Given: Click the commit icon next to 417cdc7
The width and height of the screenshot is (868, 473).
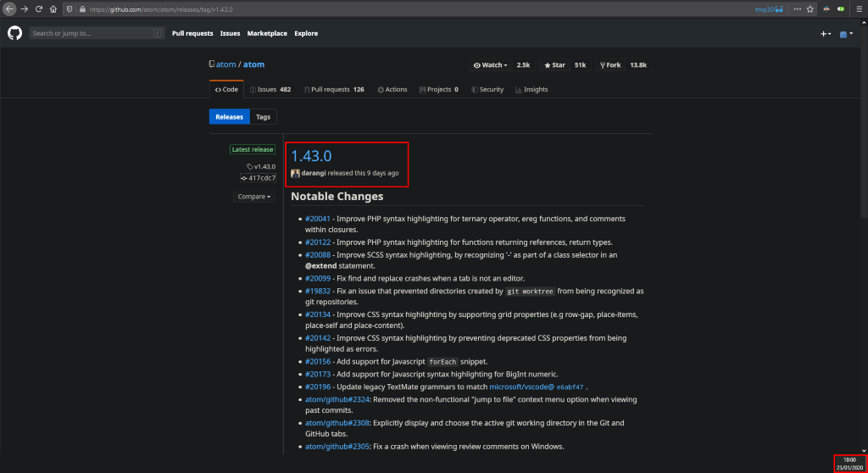Looking at the screenshot, I should coord(243,178).
